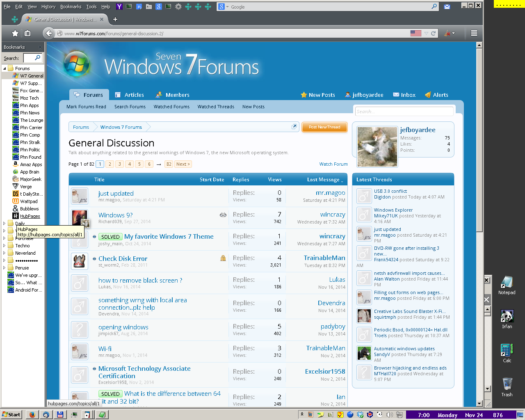The height and width of the screenshot is (420, 525).
Task: Open the Google Calendar 31 toolbar icon
Action: (x=139, y=7)
